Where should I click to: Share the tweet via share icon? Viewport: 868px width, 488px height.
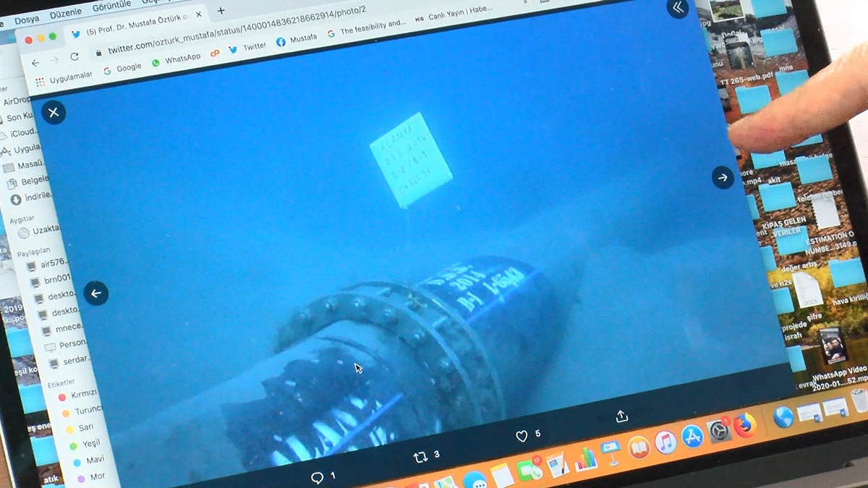[621, 416]
